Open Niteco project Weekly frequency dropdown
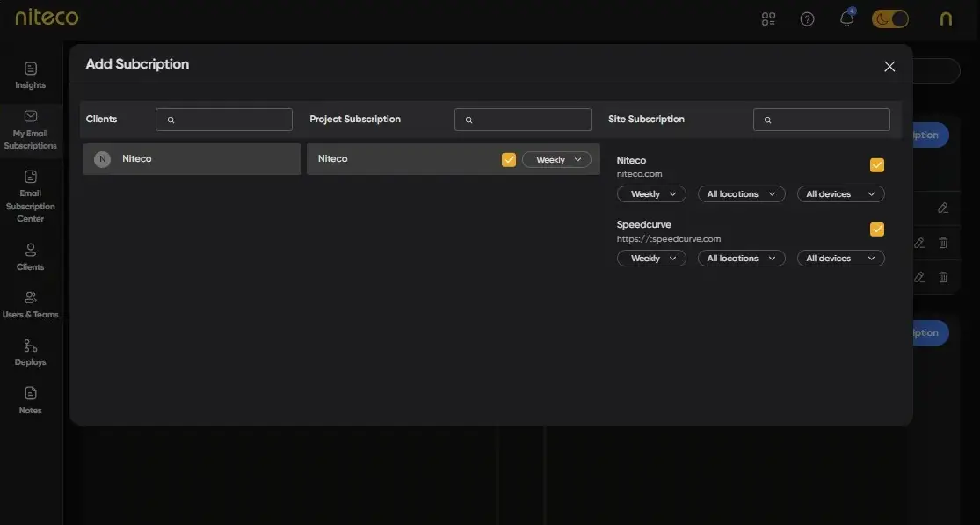 556,159
